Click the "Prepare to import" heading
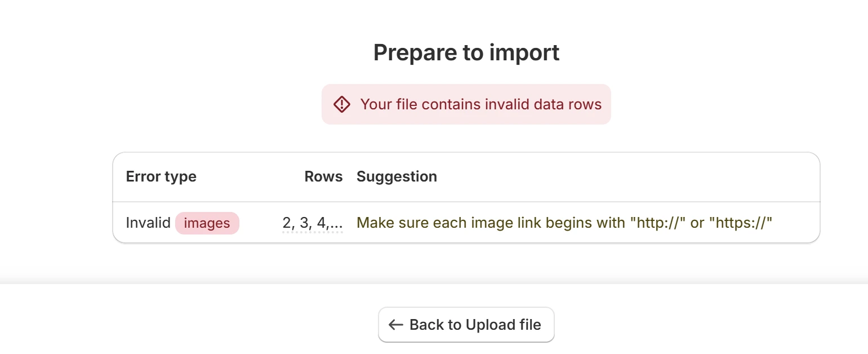 pyautogui.click(x=466, y=52)
